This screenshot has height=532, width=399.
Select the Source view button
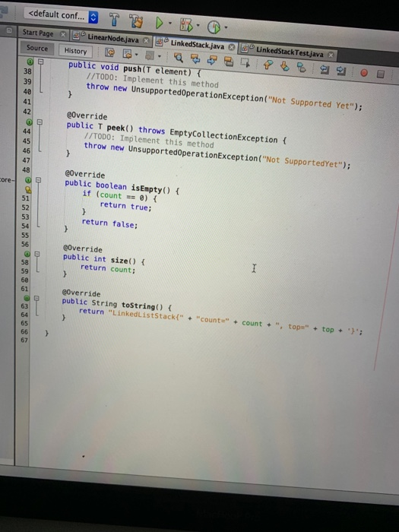37,48
